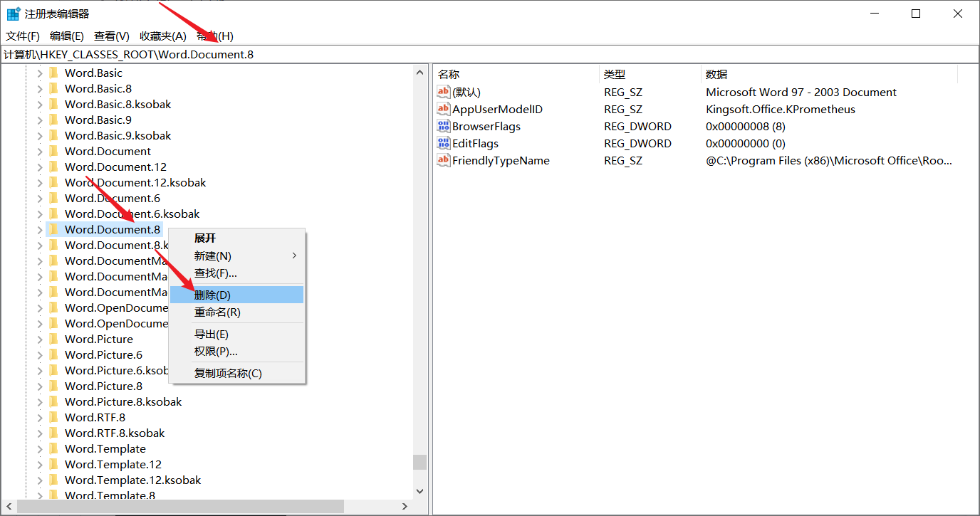The height and width of the screenshot is (516, 980).
Task: Click the tree pane scroll-up arrow
Action: click(419, 72)
